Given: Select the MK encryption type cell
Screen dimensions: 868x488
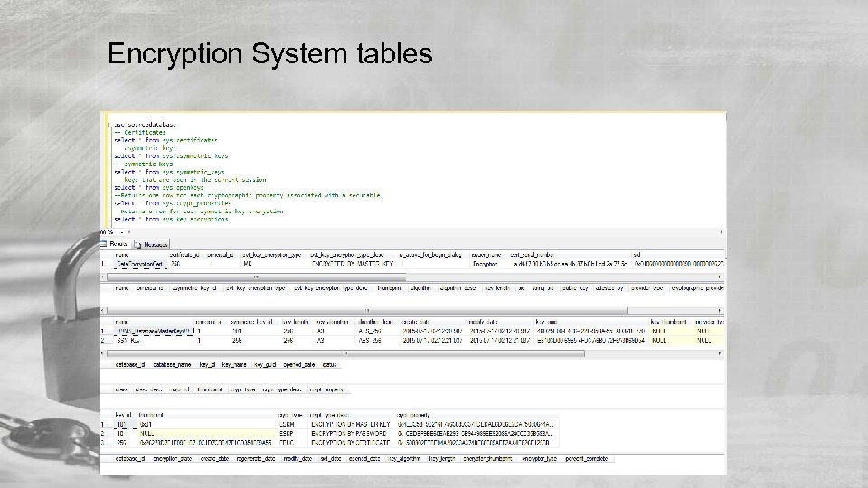Looking at the screenshot, I should pos(273,265).
